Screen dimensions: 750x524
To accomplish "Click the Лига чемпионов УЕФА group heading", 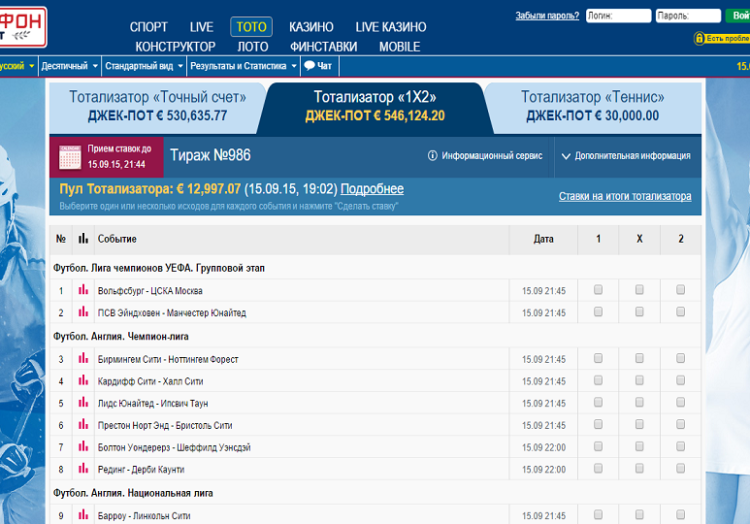I will click(x=159, y=268).
